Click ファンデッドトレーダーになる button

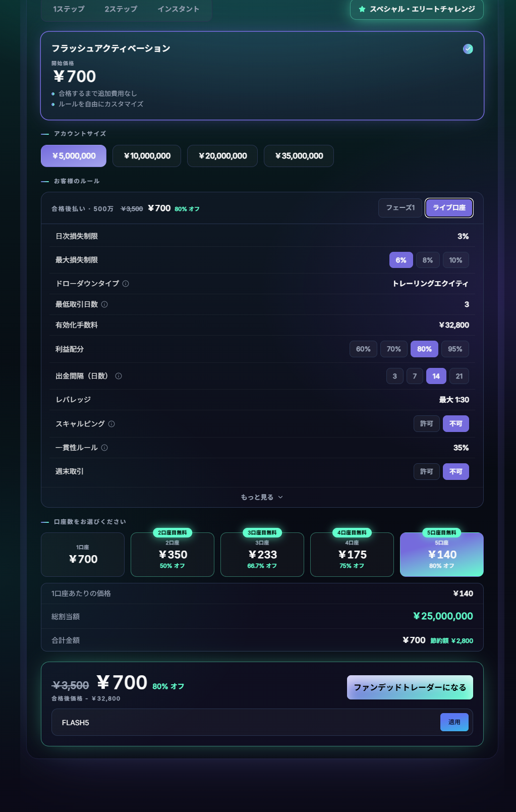click(410, 687)
